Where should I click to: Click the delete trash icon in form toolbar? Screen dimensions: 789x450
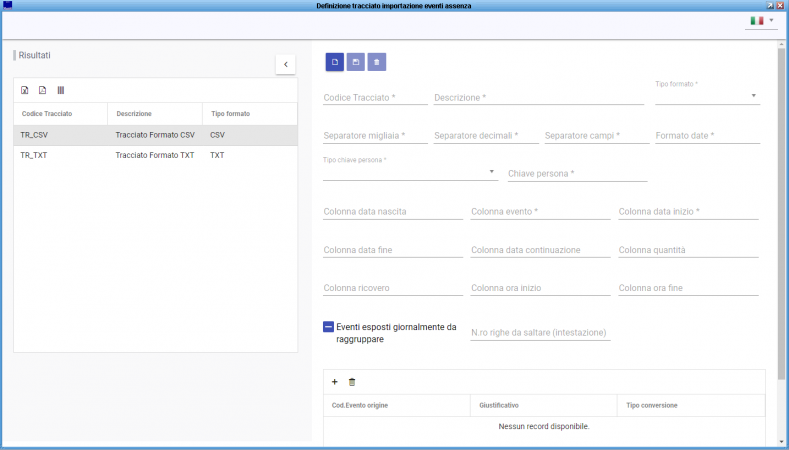(376, 62)
